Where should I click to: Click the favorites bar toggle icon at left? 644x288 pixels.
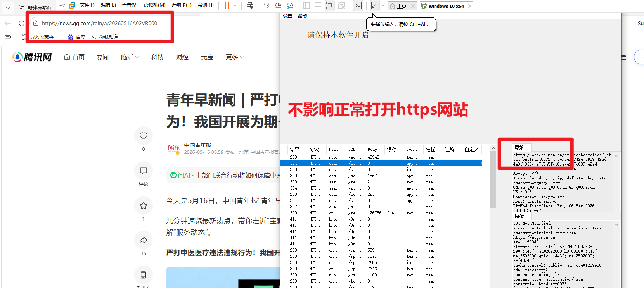pos(8,37)
